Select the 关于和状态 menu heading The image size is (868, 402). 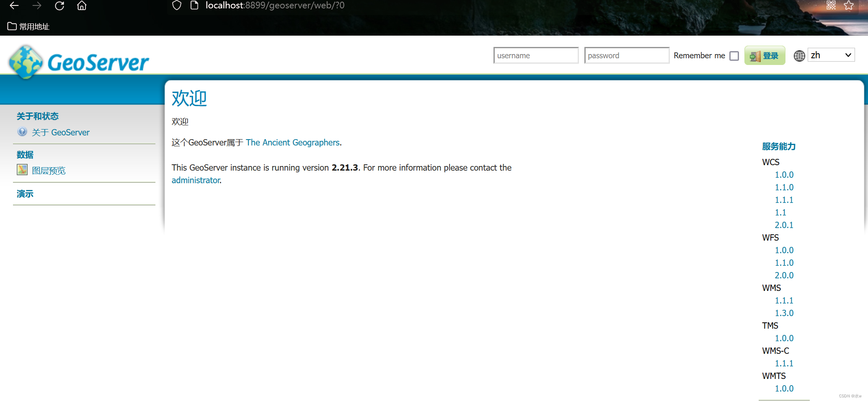pyautogui.click(x=38, y=116)
